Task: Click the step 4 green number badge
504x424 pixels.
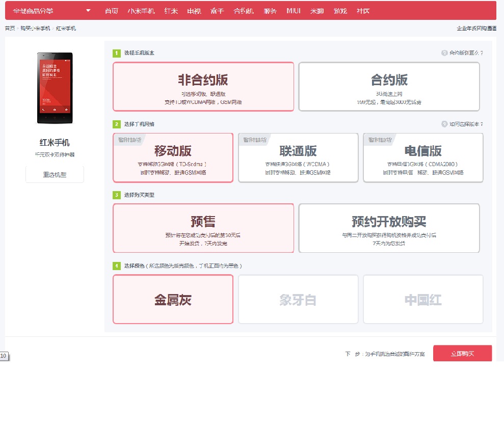Action: click(116, 266)
